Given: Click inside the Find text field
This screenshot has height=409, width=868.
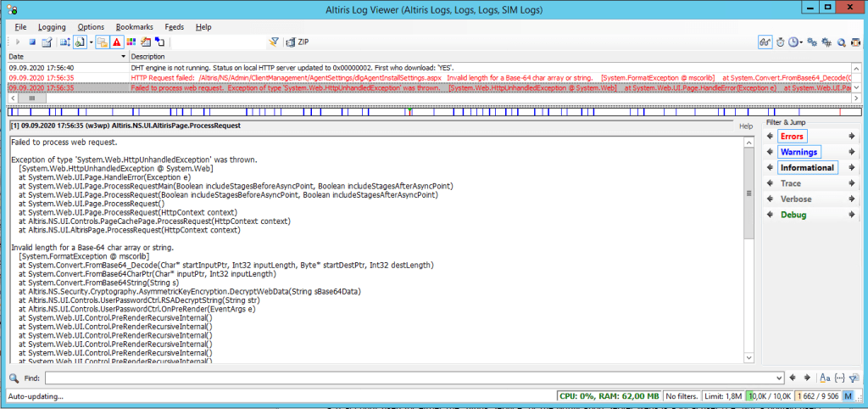Looking at the screenshot, I should coord(407,378).
